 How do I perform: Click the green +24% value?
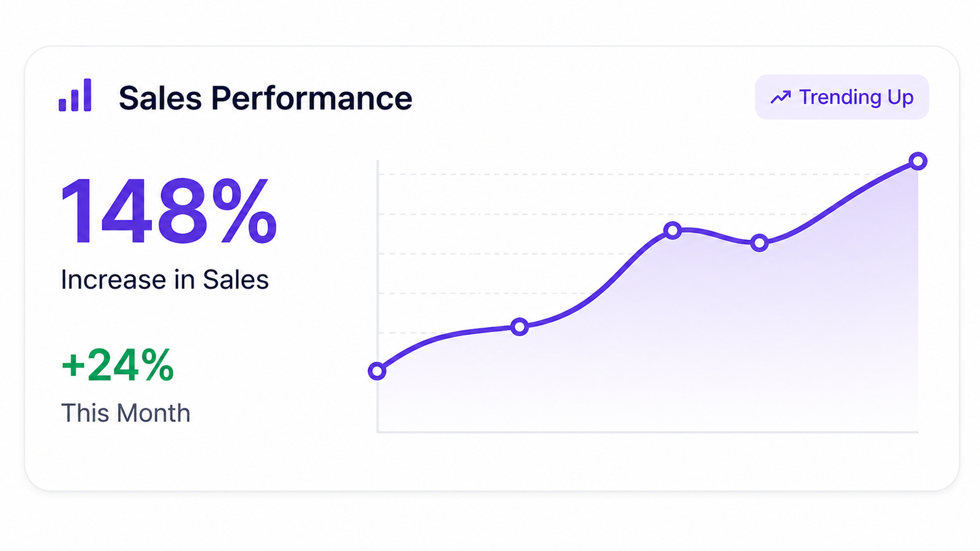(118, 365)
